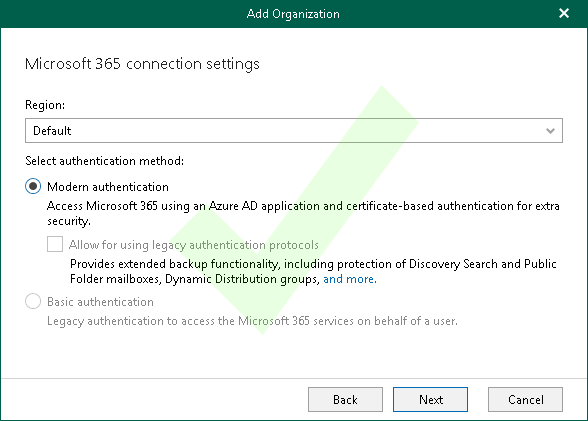588x421 pixels.
Task: Click 'Select authentication method:' label
Action: click(x=105, y=161)
